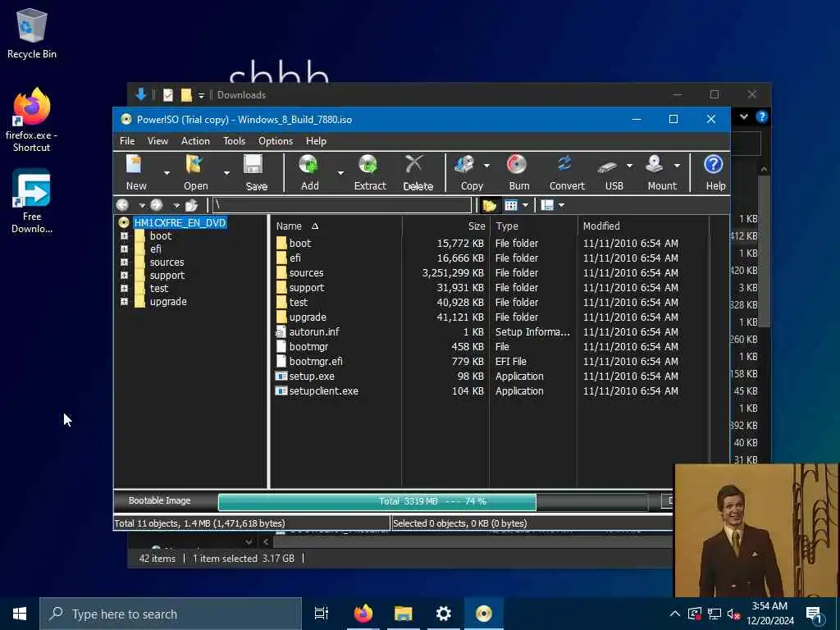Open the Help menu
This screenshot has width=840, height=630.
(x=316, y=141)
